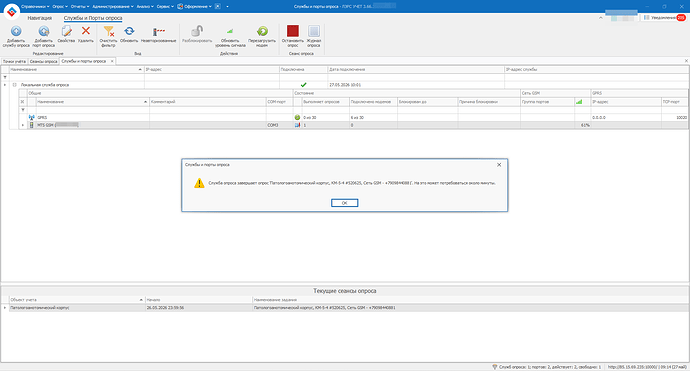Click the ports filter row name field
Image resolution: width=690 pixels, height=371 pixels.
click(x=93, y=110)
